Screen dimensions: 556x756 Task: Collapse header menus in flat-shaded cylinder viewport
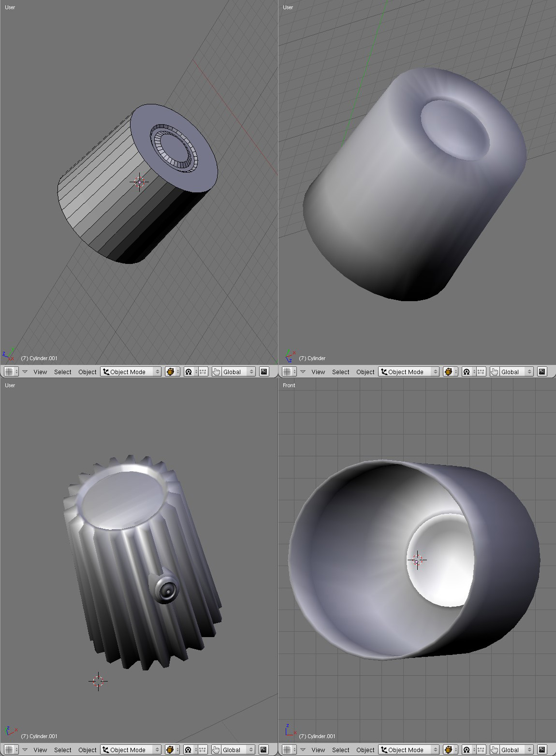point(25,372)
